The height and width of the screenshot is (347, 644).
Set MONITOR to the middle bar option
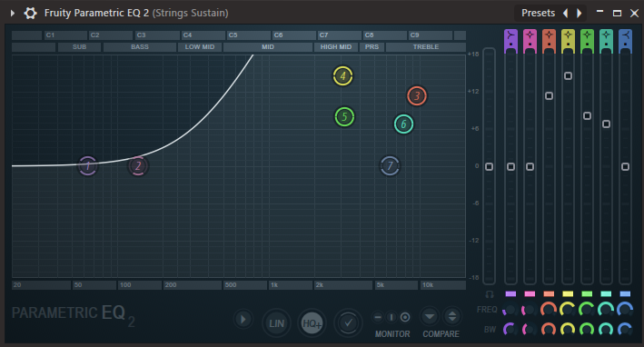[x=391, y=317]
